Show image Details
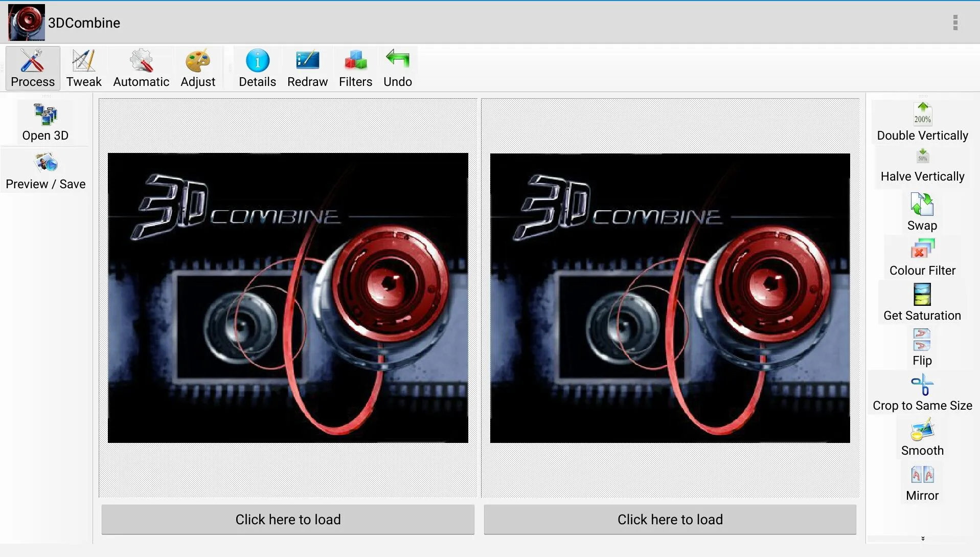 pos(257,69)
